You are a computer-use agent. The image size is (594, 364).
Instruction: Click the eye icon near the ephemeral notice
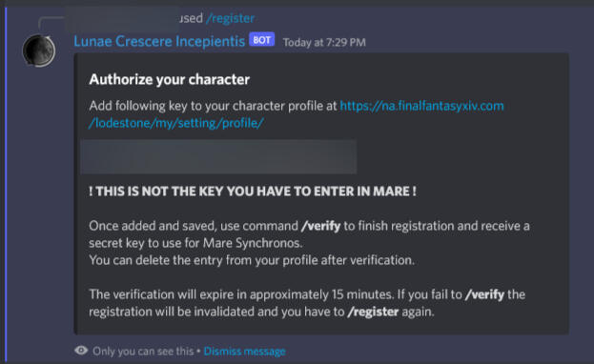point(81,351)
